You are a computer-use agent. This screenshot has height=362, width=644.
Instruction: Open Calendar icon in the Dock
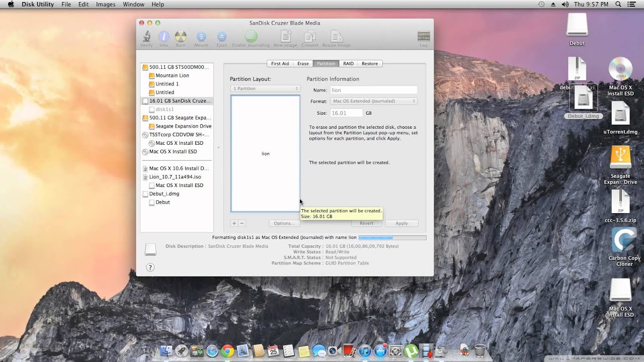[x=273, y=350]
